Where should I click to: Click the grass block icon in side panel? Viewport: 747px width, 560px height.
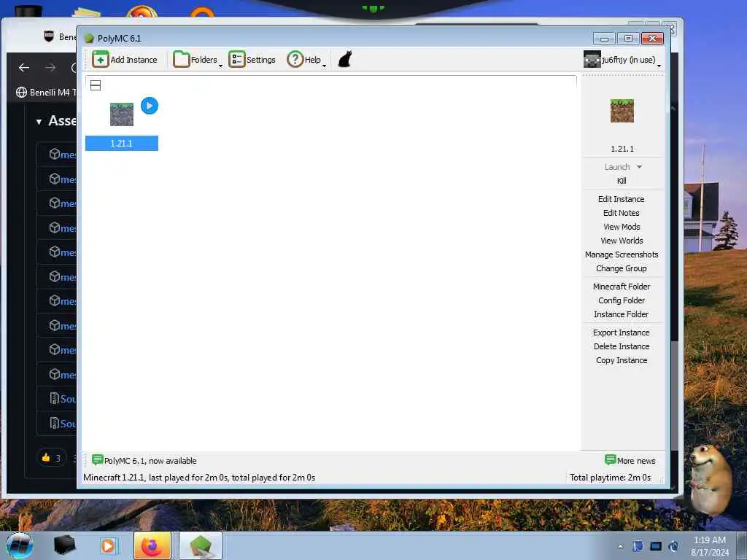622,111
